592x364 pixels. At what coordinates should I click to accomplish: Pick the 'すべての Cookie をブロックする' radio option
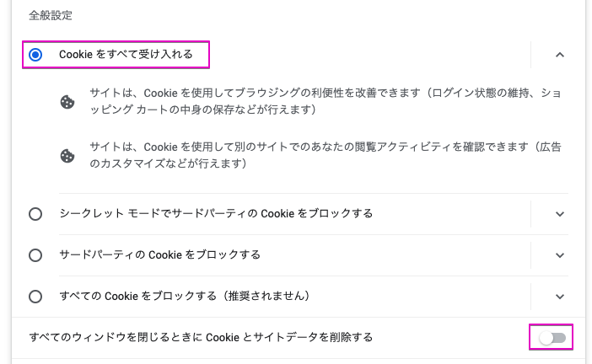(35, 296)
